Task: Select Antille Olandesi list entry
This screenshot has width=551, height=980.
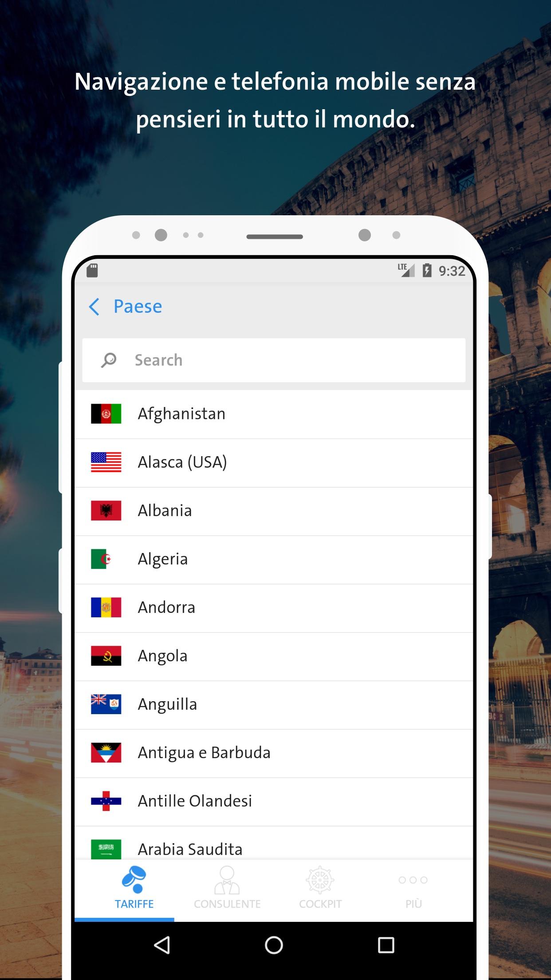Action: coord(274,802)
